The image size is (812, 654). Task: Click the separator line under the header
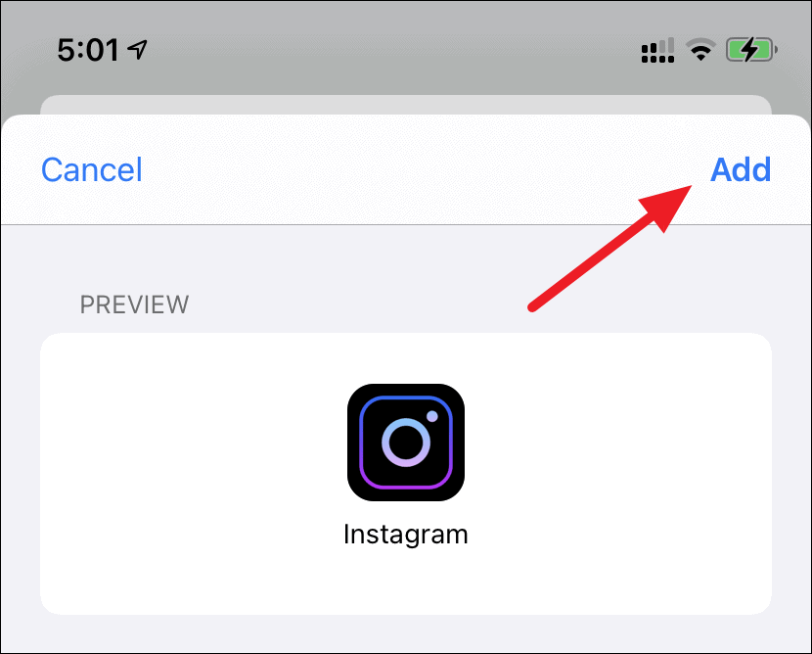click(406, 224)
